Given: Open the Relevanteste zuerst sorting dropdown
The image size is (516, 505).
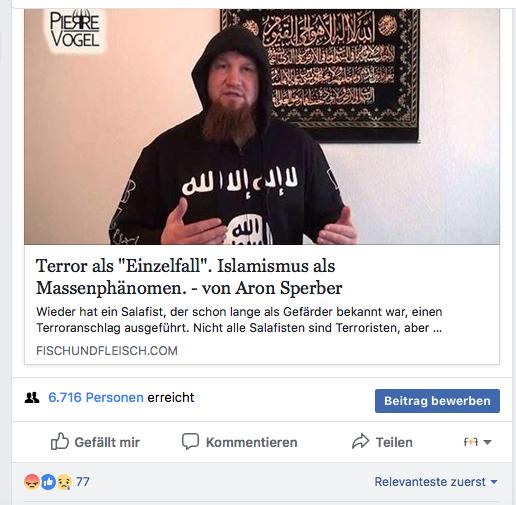Looking at the screenshot, I should click(436, 482).
